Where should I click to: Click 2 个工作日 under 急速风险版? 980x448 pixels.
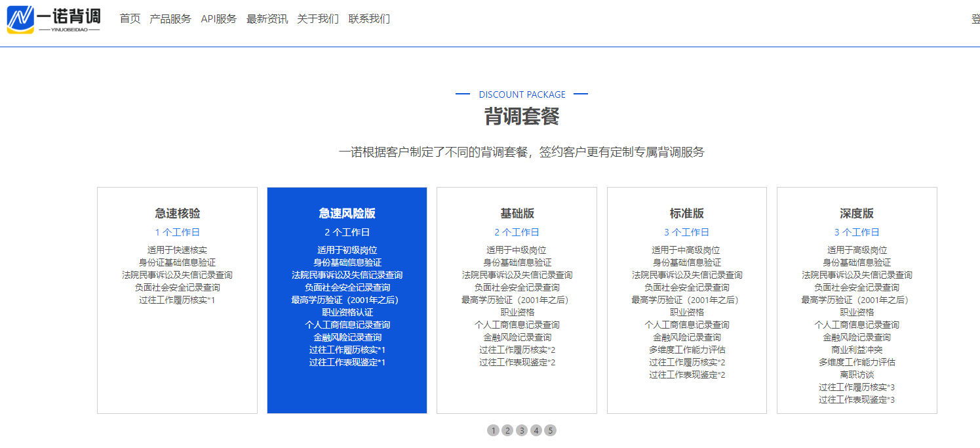(347, 232)
